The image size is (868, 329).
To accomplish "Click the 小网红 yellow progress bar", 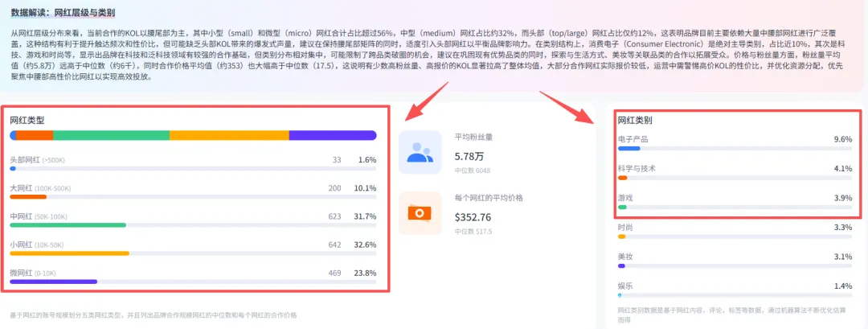I will tap(193, 253).
